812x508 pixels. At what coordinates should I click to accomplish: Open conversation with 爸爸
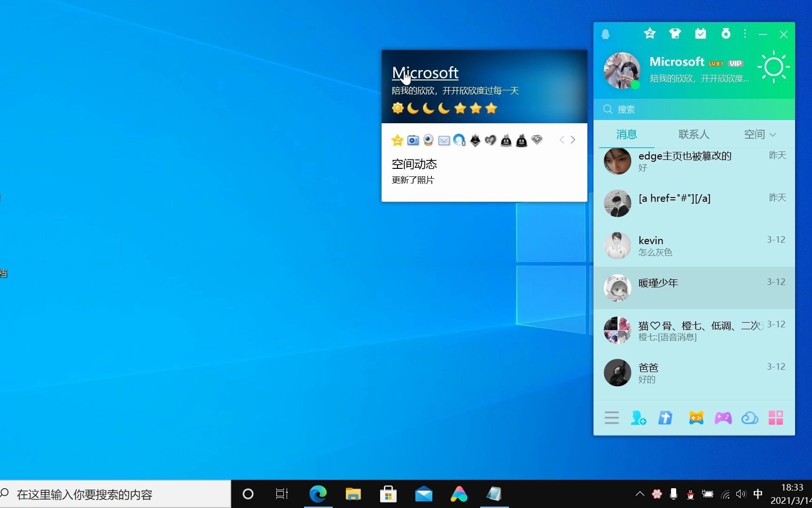pos(695,373)
